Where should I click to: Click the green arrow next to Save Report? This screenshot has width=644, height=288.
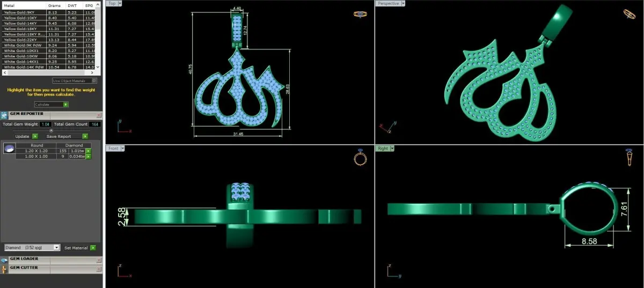pyautogui.click(x=85, y=136)
